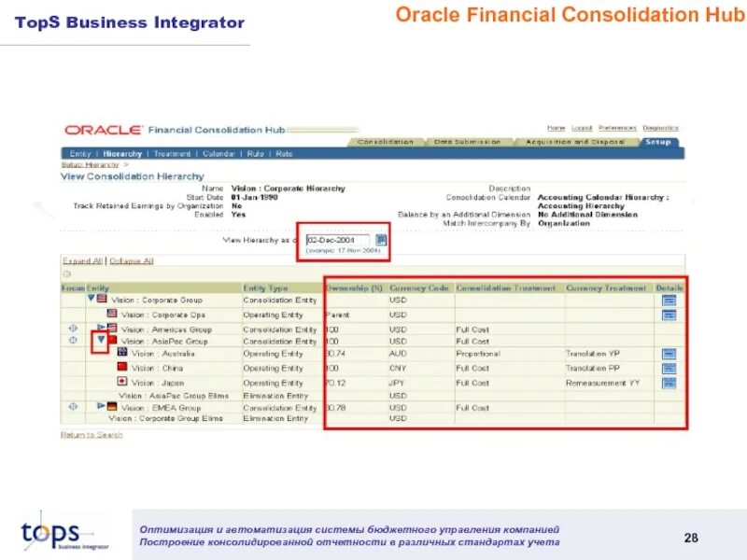Collapse the Vision : AsiaPac Group node
747x560 pixels.
click(101, 340)
